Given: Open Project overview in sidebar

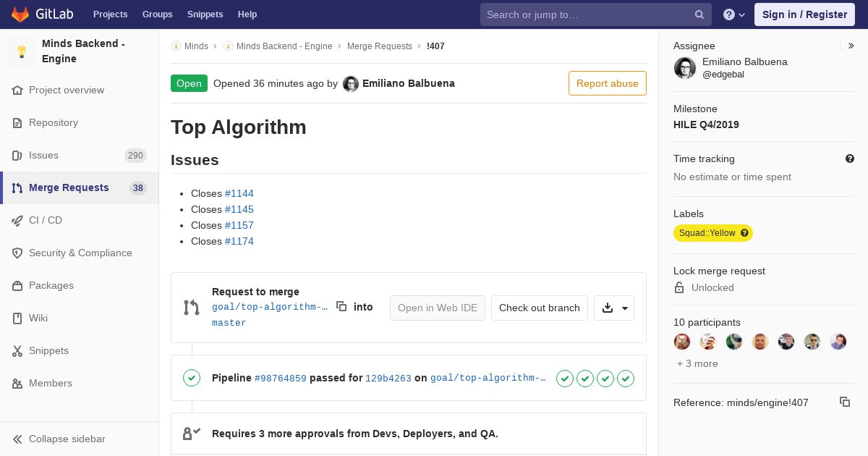Looking at the screenshot, I should (80, 90).
